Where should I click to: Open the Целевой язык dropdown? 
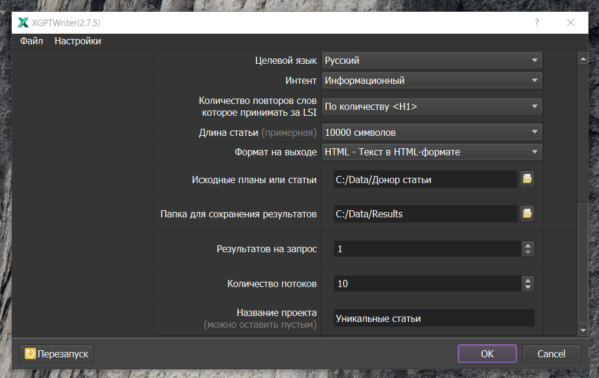pos(432,60)
